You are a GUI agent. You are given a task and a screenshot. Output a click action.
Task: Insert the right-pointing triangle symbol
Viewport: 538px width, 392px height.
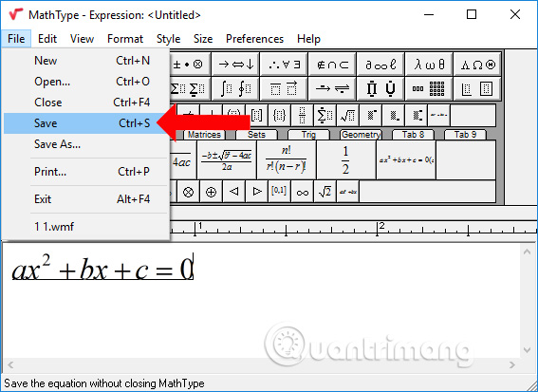[256, 192]
